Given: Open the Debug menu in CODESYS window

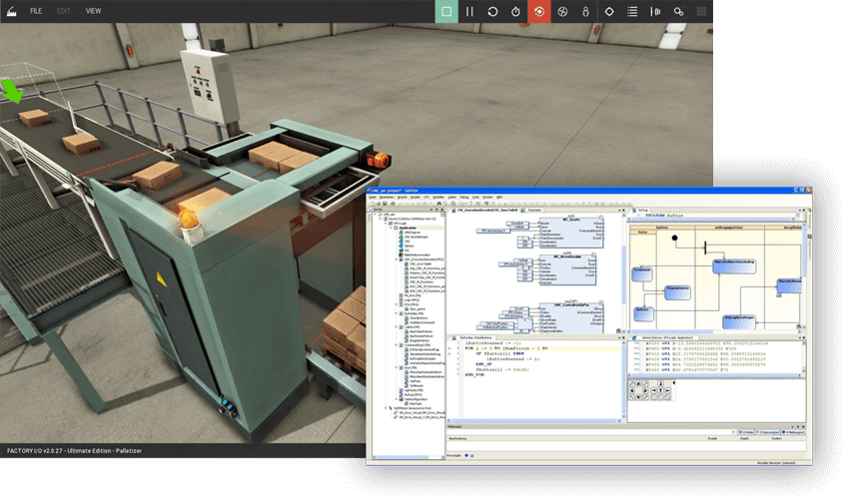Looking at the screenshot, I should pos(464,198).
